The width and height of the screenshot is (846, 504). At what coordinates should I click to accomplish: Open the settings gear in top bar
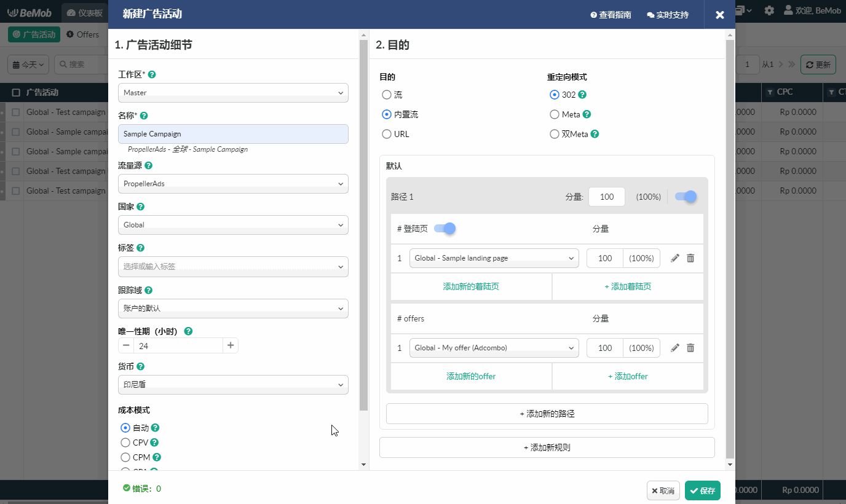tap(769, 10)
